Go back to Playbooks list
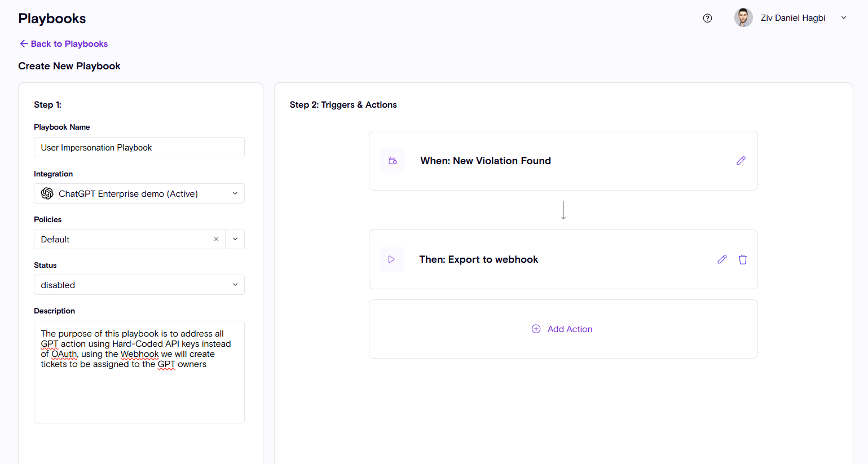This screenshot has width=868, height=464. coord(64,44)
